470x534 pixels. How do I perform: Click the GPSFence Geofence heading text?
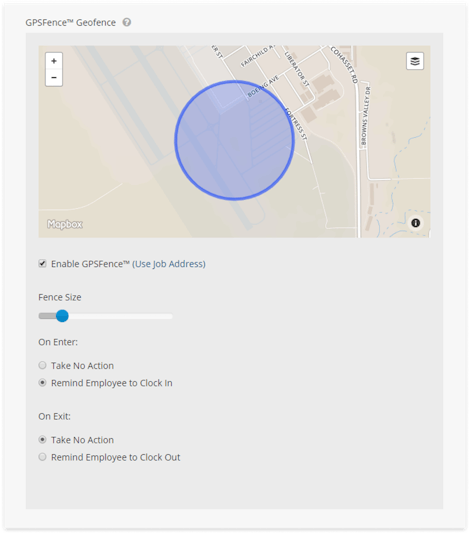(70, 23)
